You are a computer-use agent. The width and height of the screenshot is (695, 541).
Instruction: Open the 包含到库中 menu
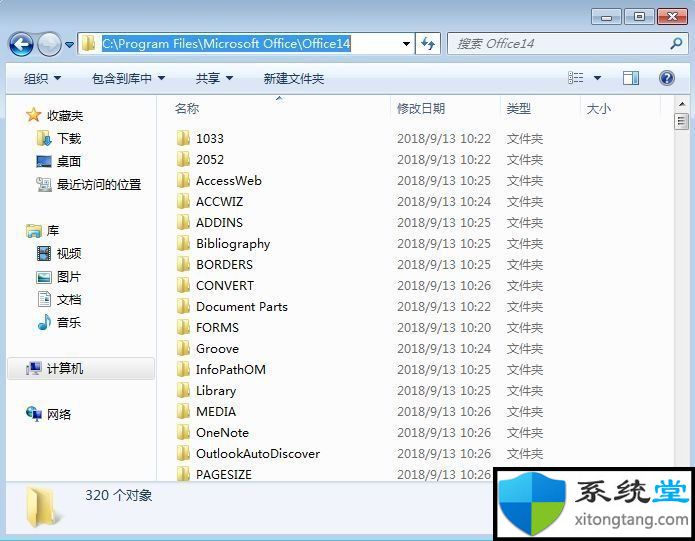(129, 78)
